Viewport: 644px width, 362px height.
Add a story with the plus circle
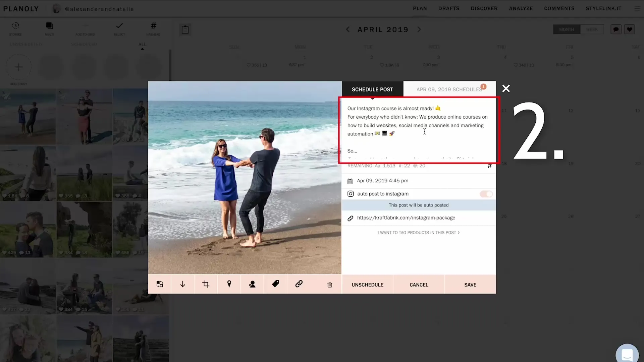(x=19, y=67)
